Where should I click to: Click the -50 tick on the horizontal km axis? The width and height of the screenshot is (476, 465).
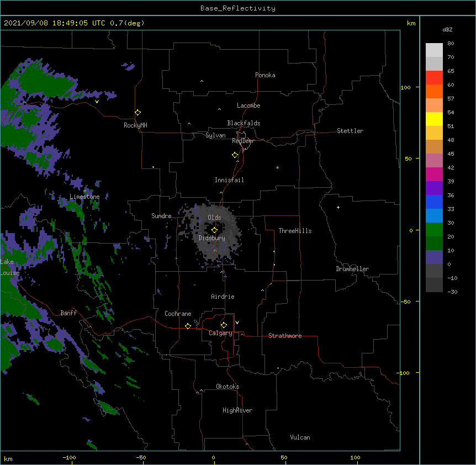tap(141, 457)
